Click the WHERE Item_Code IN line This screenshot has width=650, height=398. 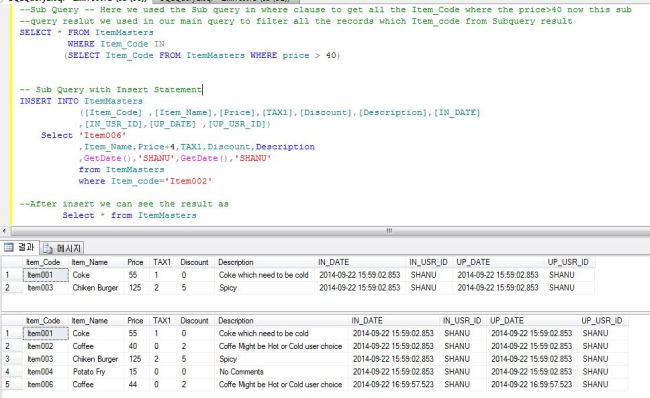pyautogui.click(x=116, y=44)
